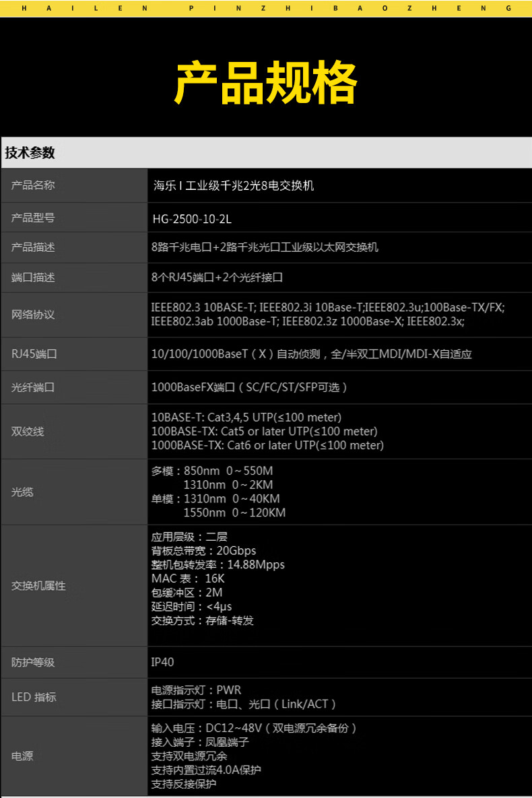Click model number HG-2500-10-2L

(192, 220)
